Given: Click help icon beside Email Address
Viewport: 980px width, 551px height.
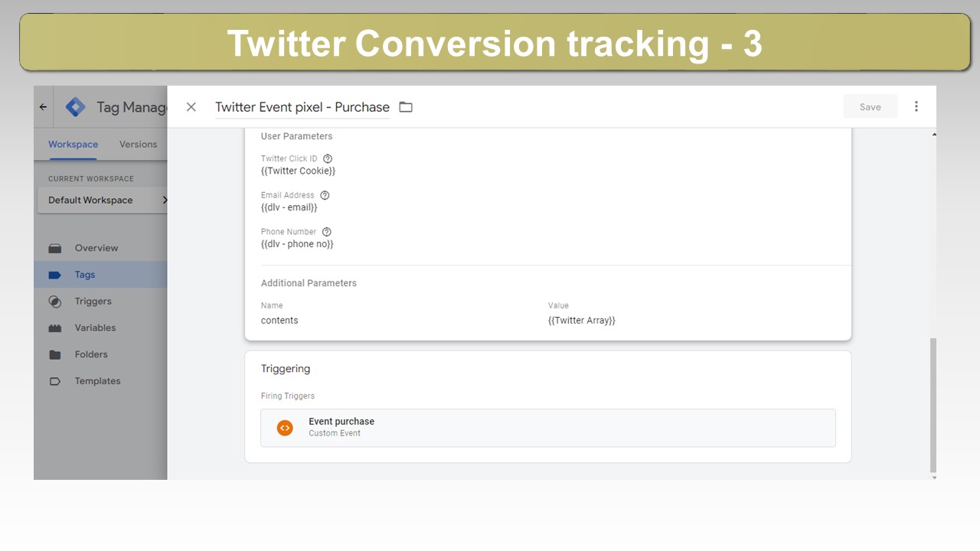Looking at the screenshot, I should [325, 195].
